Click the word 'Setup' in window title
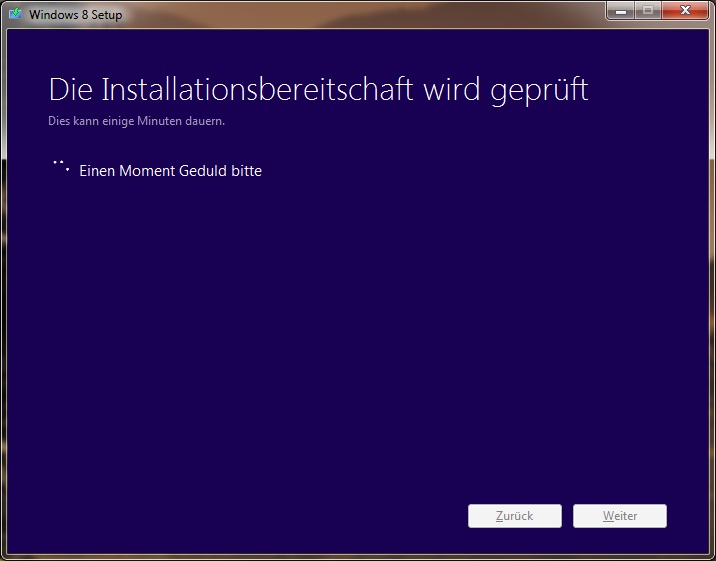Image resolution: width=716 pixels, height=561 pixels. pyautogui.click(x=105, y=15)
